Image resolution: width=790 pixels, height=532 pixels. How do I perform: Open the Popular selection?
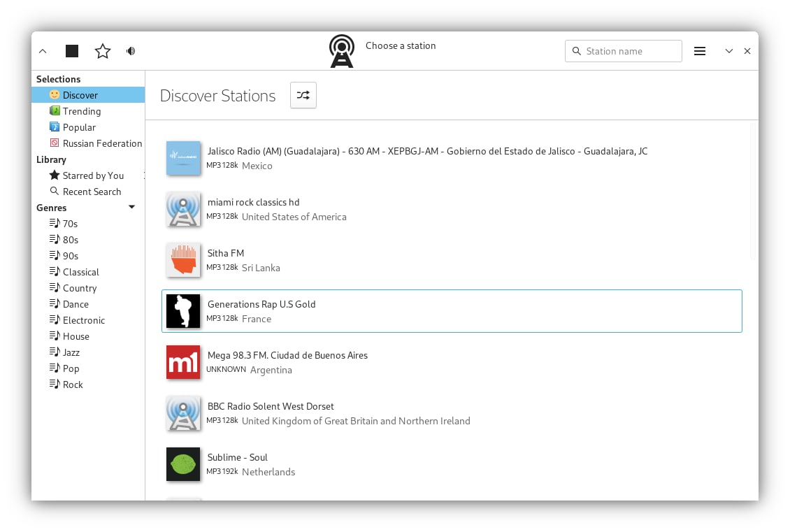pos(79,127)
